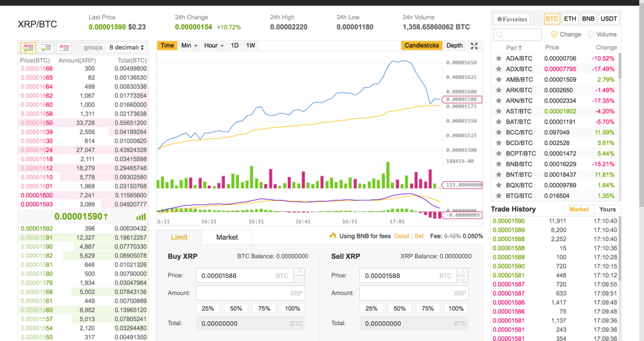Star the AMB/BTC pair
Viewport: 644px width, 341px height.
pos(498,79)
